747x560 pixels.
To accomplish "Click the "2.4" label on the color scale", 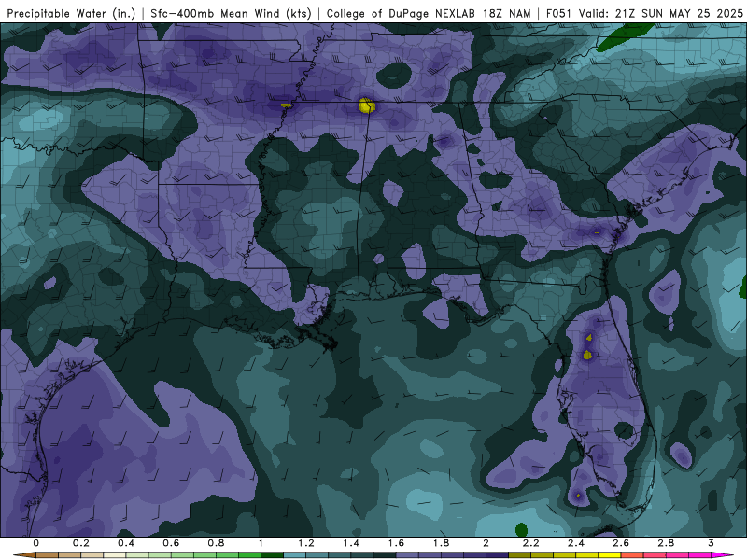I will coord(576,543).
